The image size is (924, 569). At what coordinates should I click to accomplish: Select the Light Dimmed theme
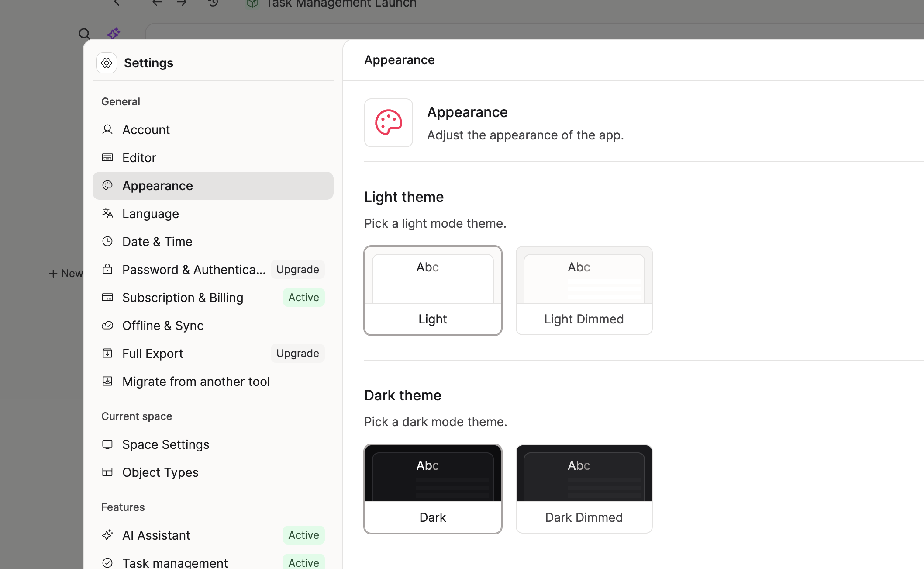click(584, 291)
